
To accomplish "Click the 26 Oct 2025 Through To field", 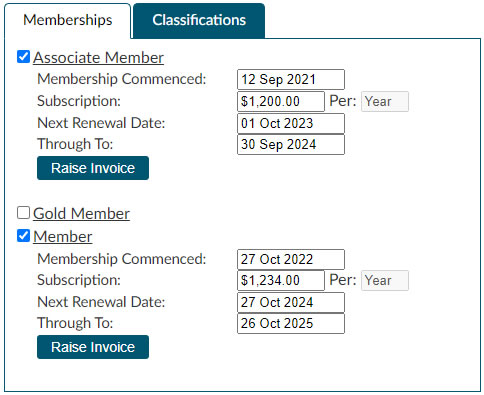I will 291,323.
